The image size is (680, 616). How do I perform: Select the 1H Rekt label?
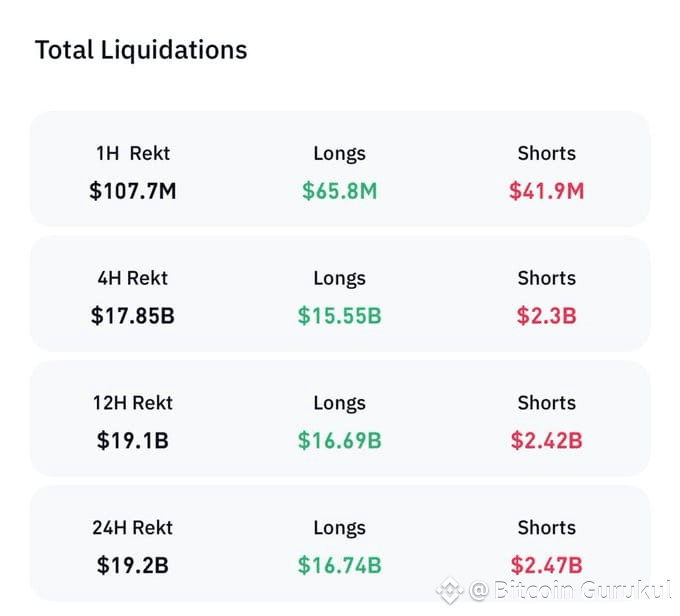coord(133,153)
